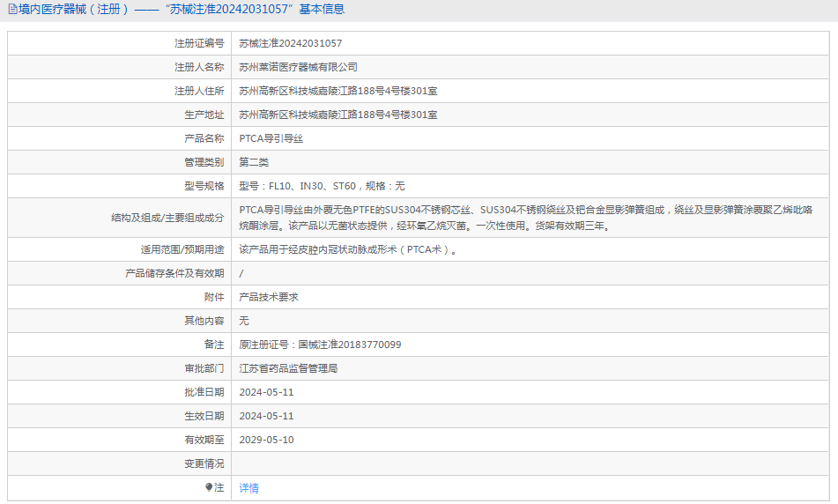Click the 第二类 management category value
The height and width of the screenshot is (504, 838).
pos(254,162)
